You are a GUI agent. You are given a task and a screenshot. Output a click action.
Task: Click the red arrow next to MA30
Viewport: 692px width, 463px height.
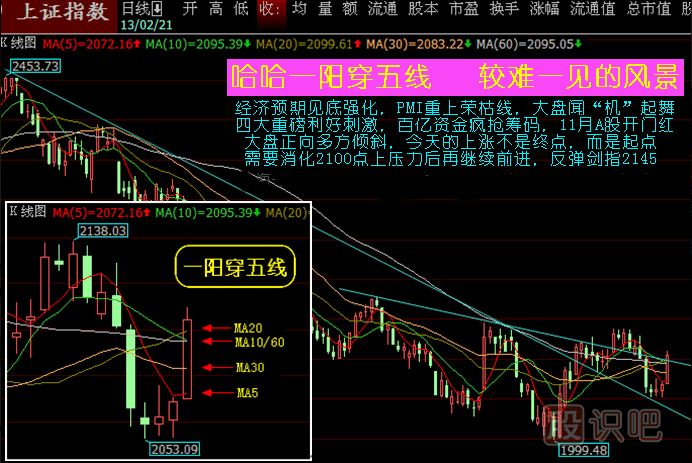[214, 367]
